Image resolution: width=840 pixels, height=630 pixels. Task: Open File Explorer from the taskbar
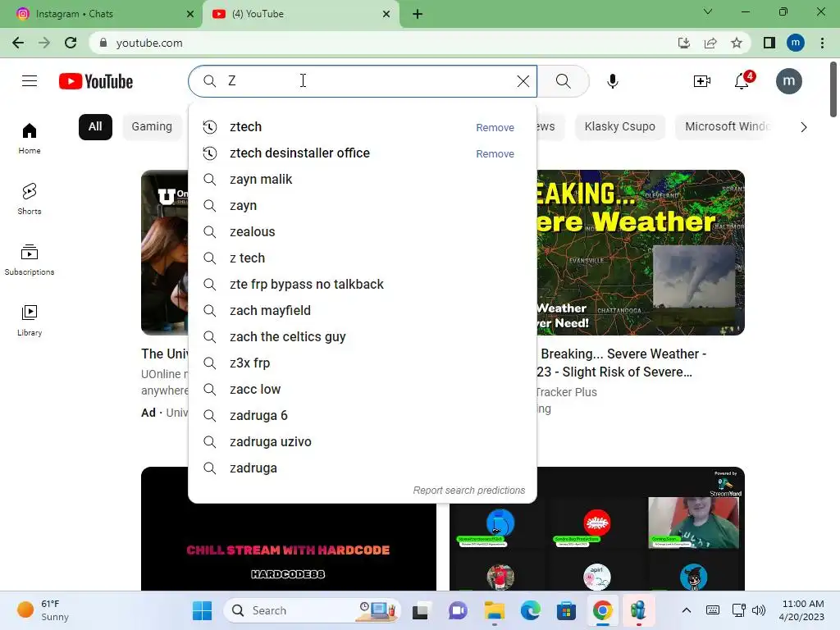coord(495,610)
